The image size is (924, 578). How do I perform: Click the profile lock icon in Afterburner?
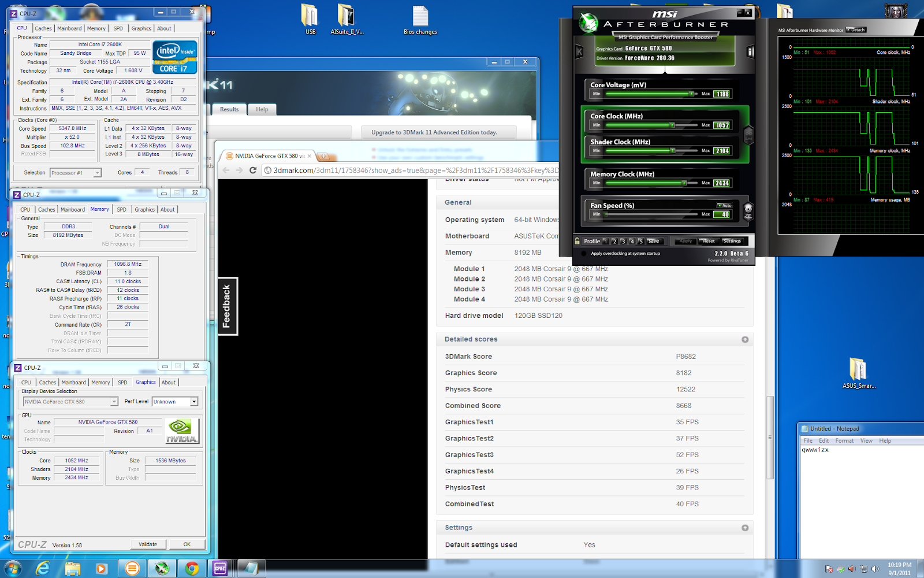577,241
